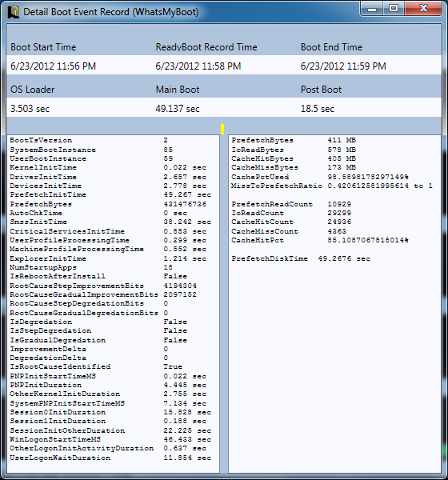Click the 3.503 sec OS Loader value
Viewport: 448px width, 480px height.
tap(30, 109)
